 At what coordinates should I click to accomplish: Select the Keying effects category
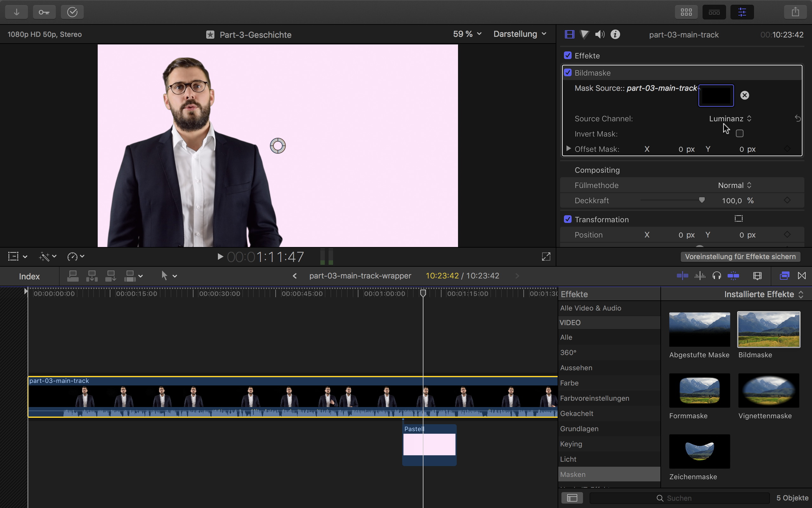point(609,444)
